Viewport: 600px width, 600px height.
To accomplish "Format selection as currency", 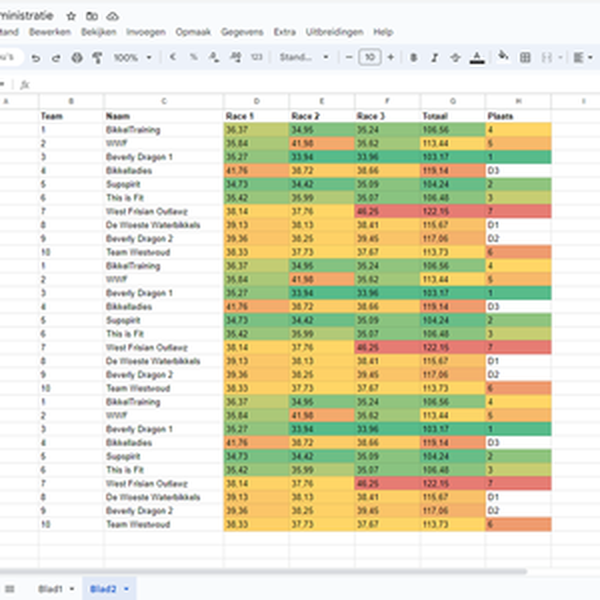I will pyautogui.click(x=173, y=57).
